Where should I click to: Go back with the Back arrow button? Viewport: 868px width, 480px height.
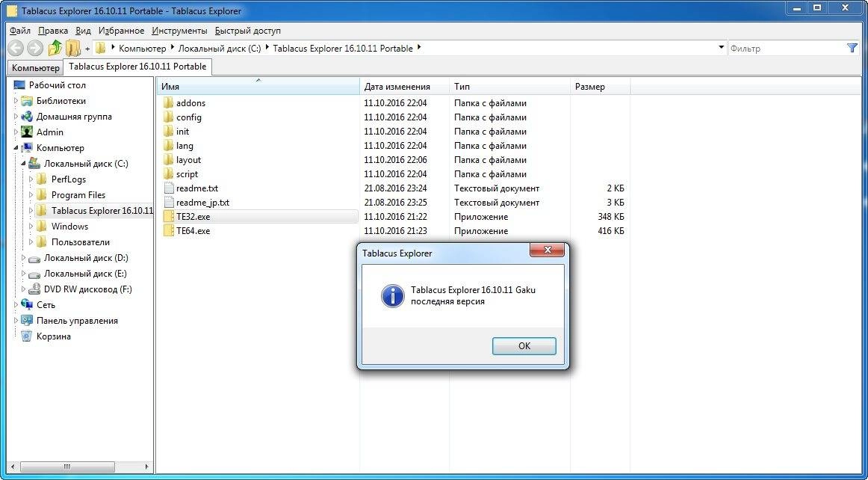pos(16,48)
